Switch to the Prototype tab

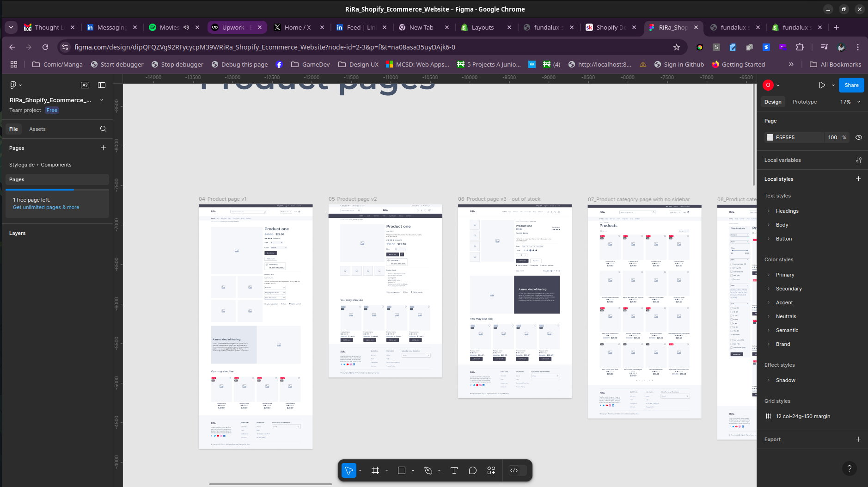(x=805, y=102)
